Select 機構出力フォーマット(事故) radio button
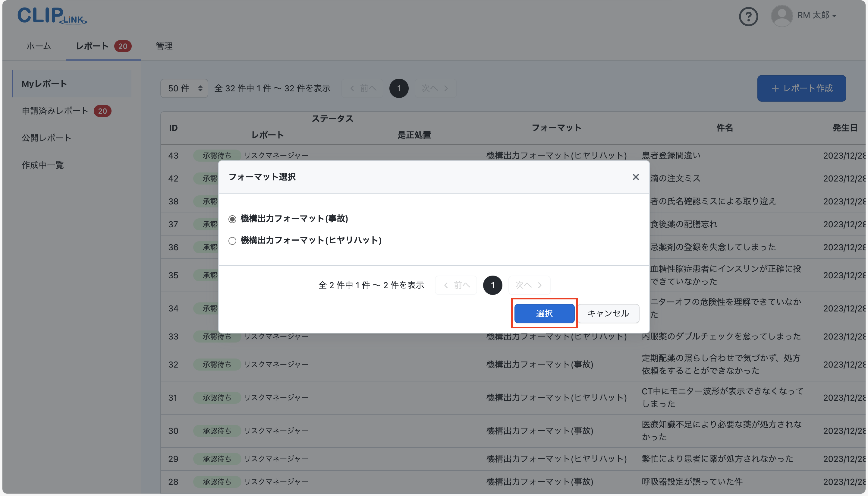The height and width of the screenshot is (496, 868). (233, 219)
